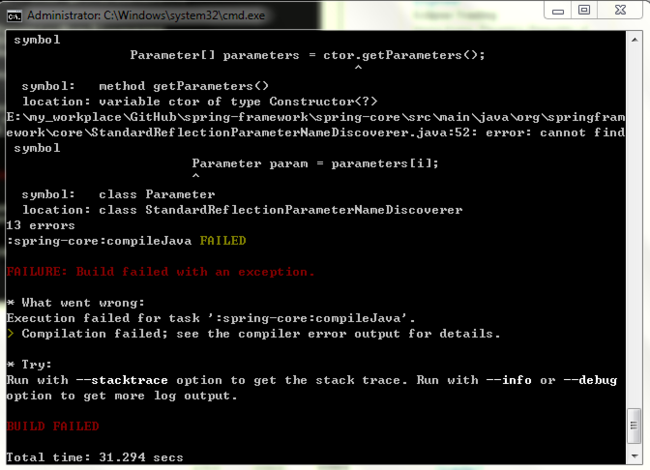Screen dimensions: 650x470
Task: Maximize the command prompt window
Action: point(584,10)
